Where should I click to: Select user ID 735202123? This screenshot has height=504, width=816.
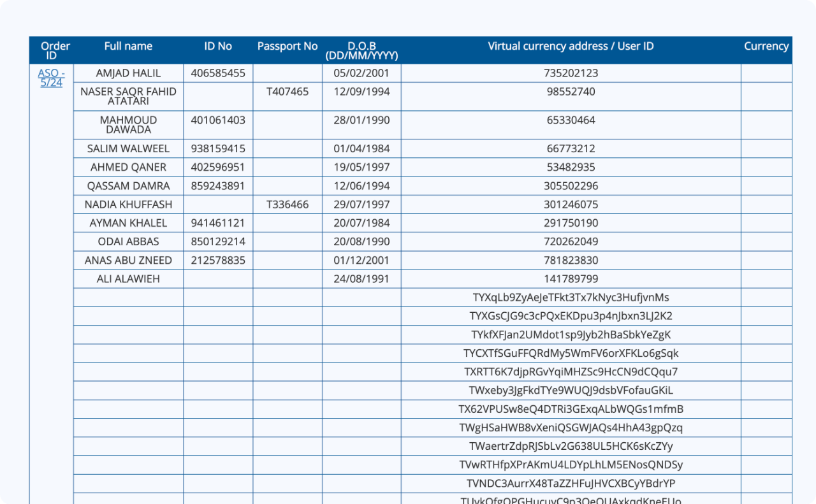(x=571, y=73)
